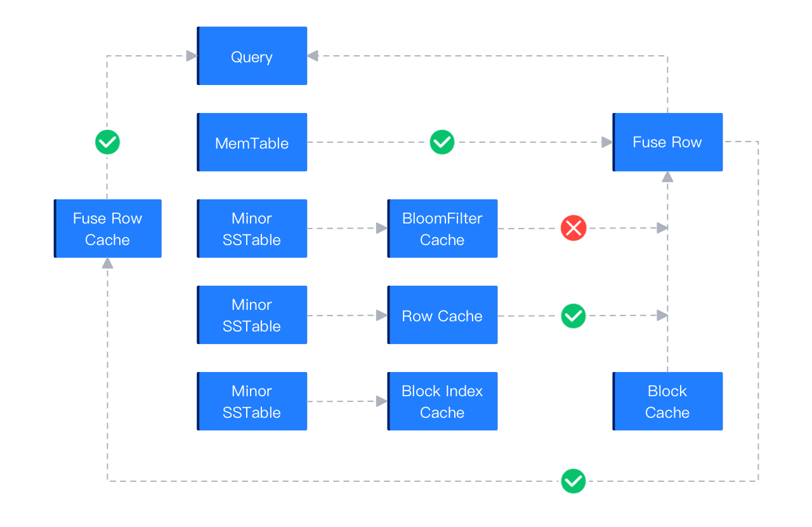Click the green checkmark above Fuse Row Cache

(x=107, y=142)
